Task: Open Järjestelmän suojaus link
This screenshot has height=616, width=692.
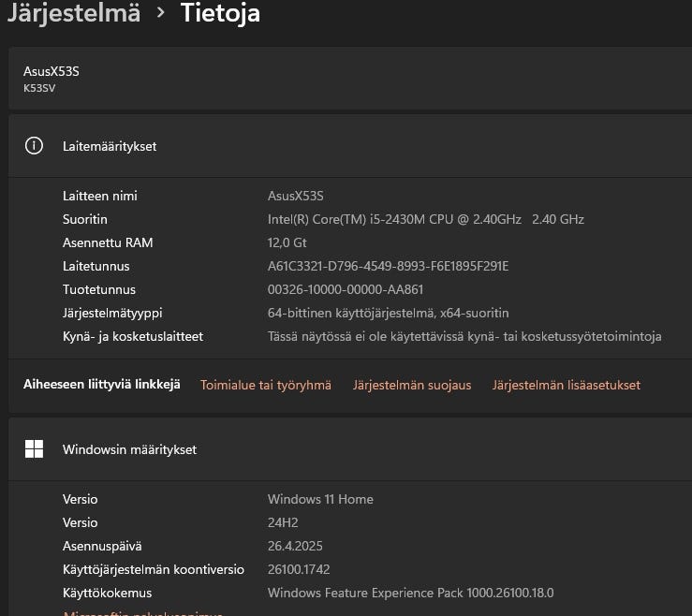Action: (x=412, y=385)
